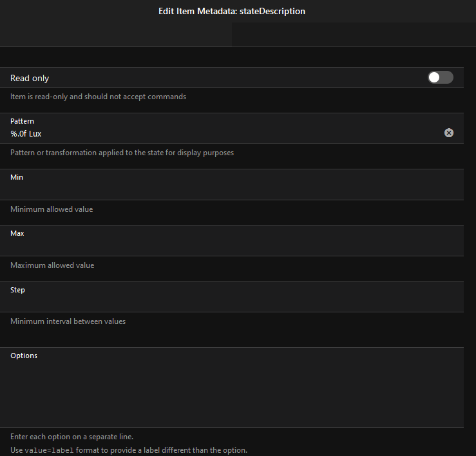The image size is (476, 456).
Task: Focus the Max value input field
Action: [225, 246]
